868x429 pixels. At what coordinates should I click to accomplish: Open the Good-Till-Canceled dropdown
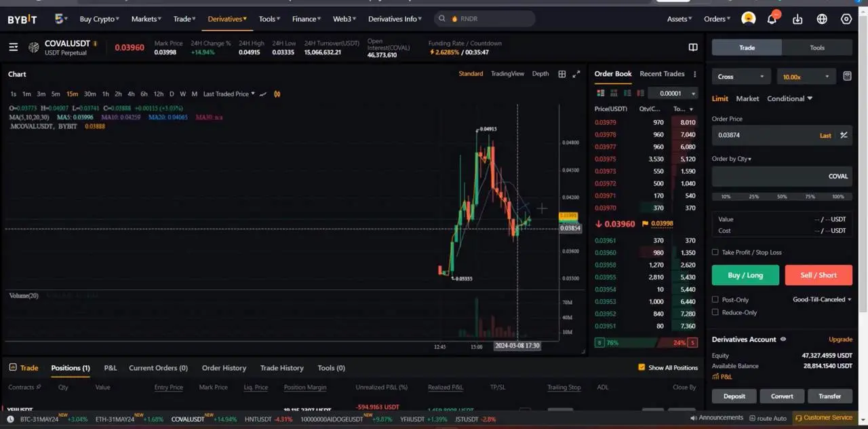point(822,299)
